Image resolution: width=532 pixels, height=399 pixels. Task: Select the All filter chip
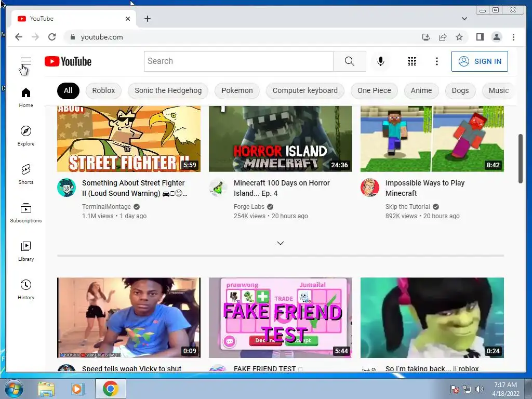[68, 90]
